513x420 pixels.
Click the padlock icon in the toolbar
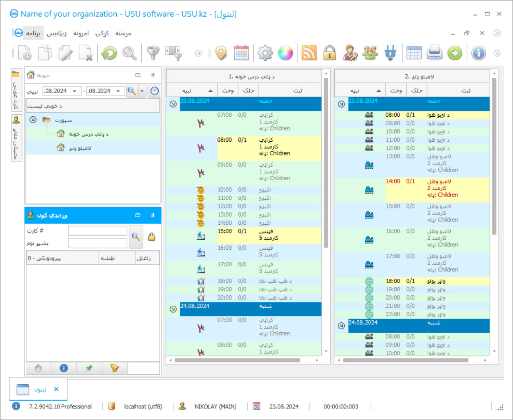tap(329, 53)
